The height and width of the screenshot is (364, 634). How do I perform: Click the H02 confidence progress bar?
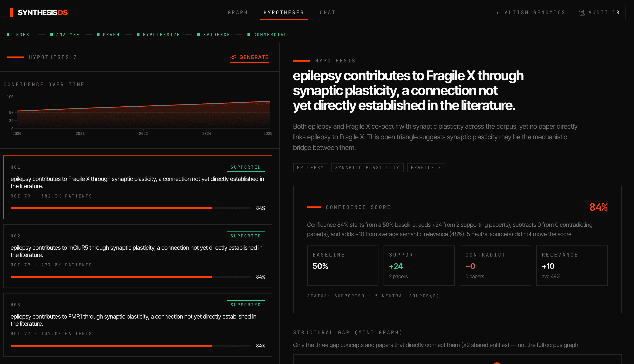pyautogui.click(x=131, y=277)
